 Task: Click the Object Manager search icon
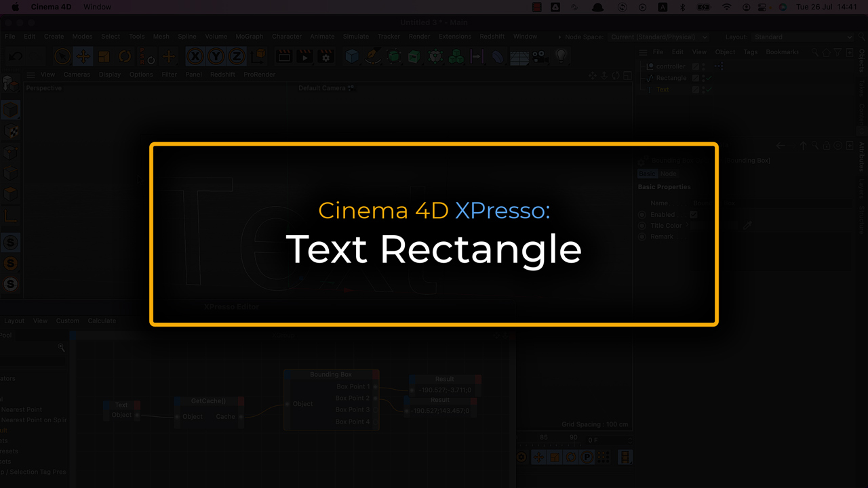coord(816,52)
